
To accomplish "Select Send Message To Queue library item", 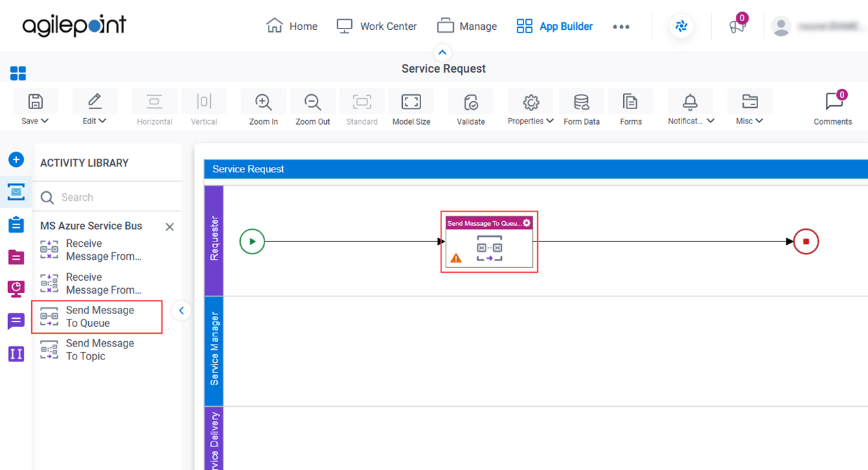I will coord(97,317).
